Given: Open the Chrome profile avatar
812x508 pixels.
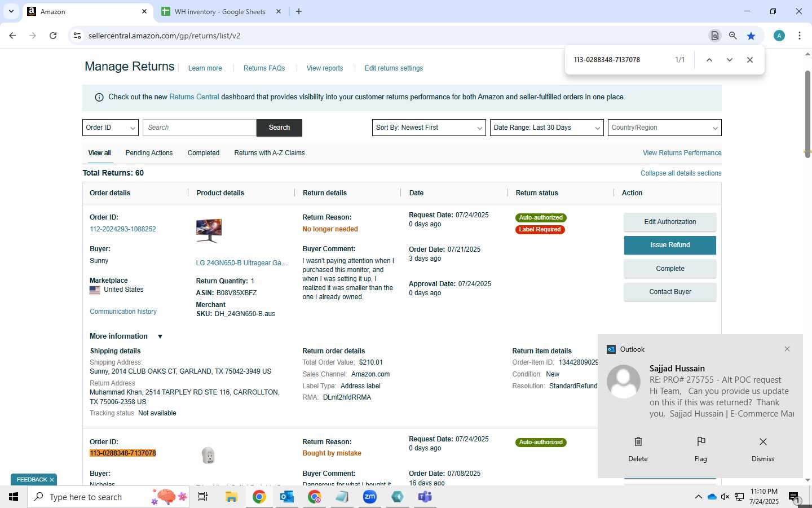Looking at the screenshot, I should coord(779,36).
